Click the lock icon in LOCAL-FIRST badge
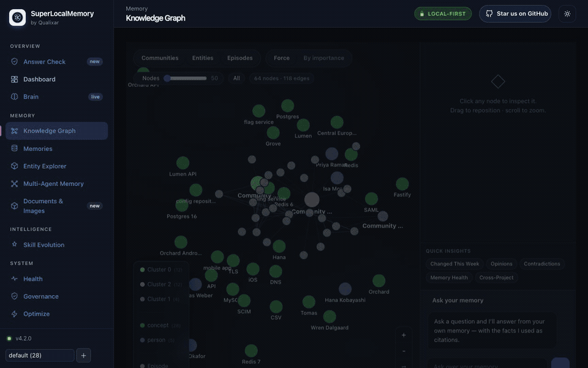Viewport: 588px width, 368px height. tap(422, 14)
